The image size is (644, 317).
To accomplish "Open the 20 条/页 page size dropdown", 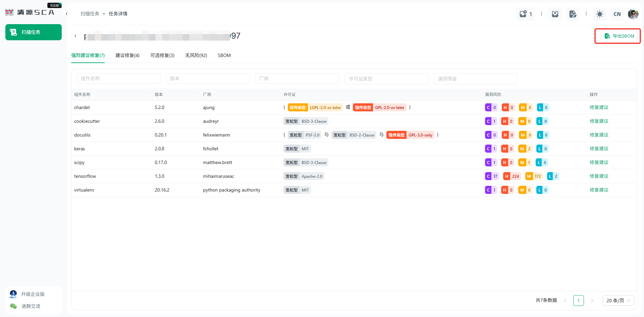I will point(618,301).
